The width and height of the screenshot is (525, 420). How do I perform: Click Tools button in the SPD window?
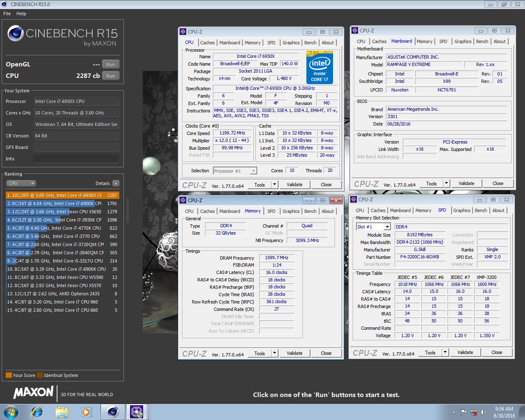430,352
